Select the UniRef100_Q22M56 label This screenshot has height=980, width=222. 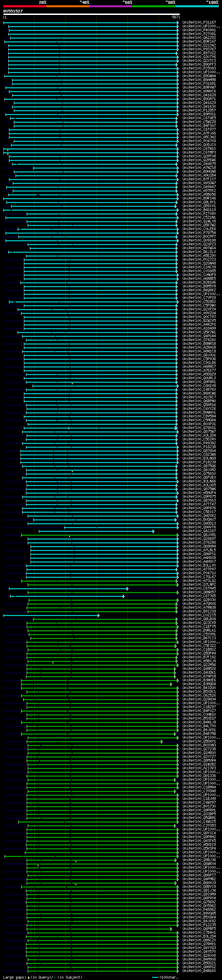point(199,665)
